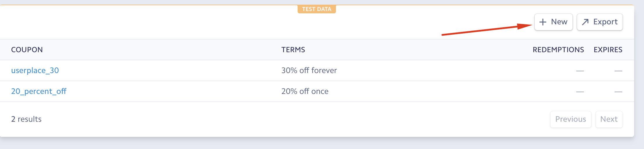
Task: Click the Export arrow icon
Action: (x=585, y=22)
